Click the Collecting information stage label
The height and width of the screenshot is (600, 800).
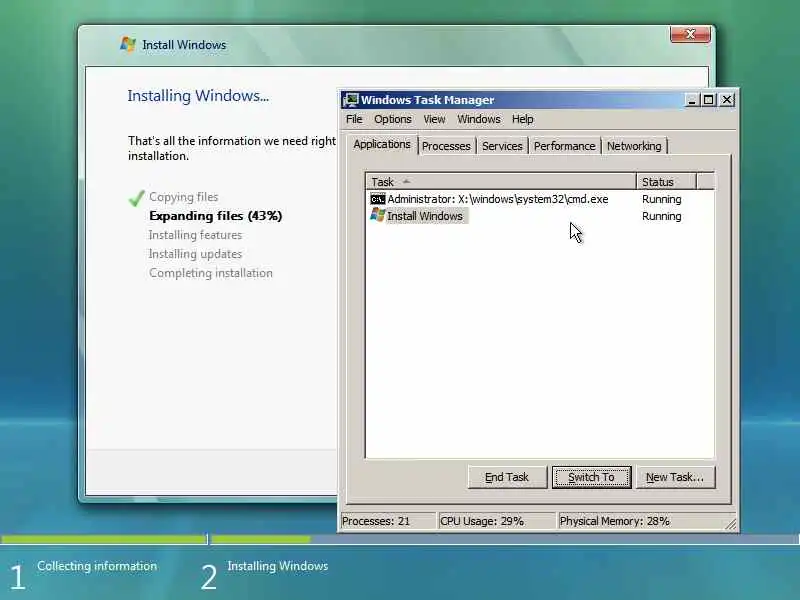[x=97, y=566]
